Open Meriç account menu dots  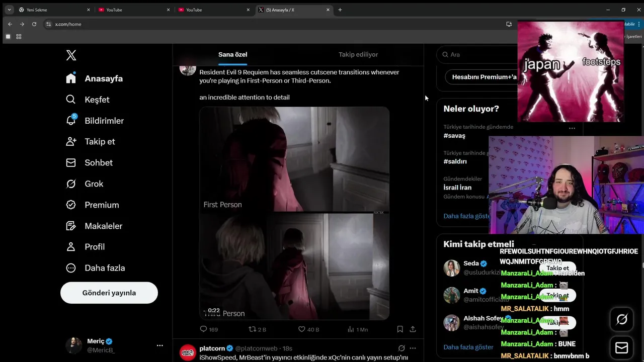click(x=159, y=345)
